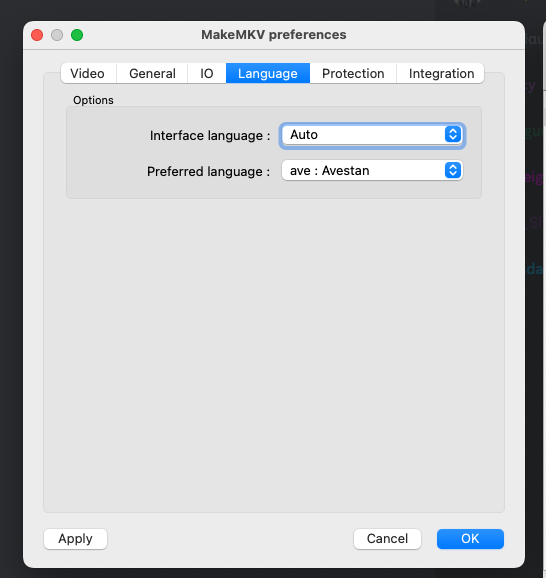Click the Options group heading
The image size is (546, 578).
click(x=93, y=100)
